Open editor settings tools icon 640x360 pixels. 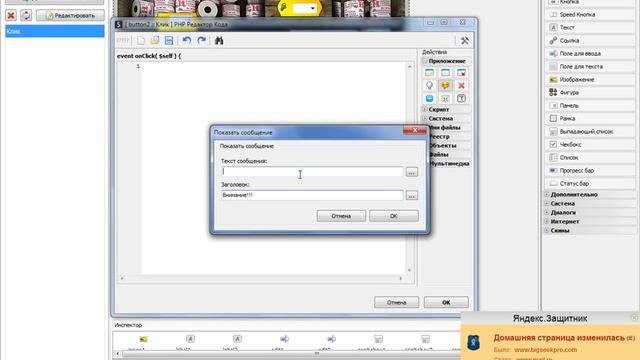coord(464,40)
